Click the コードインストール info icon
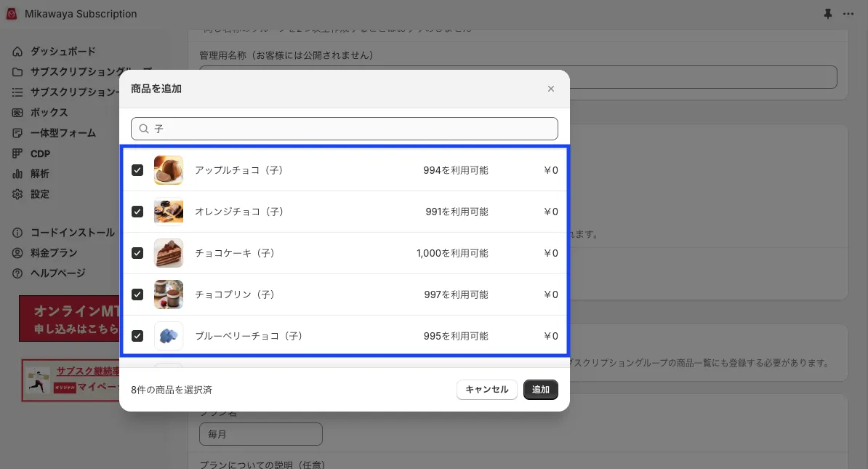The width and height of the screenshot is (868, 469). pos(17,233)
